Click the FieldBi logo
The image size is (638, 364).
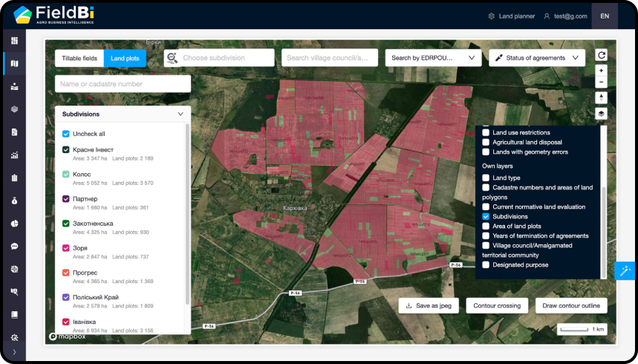click(54, 15)
